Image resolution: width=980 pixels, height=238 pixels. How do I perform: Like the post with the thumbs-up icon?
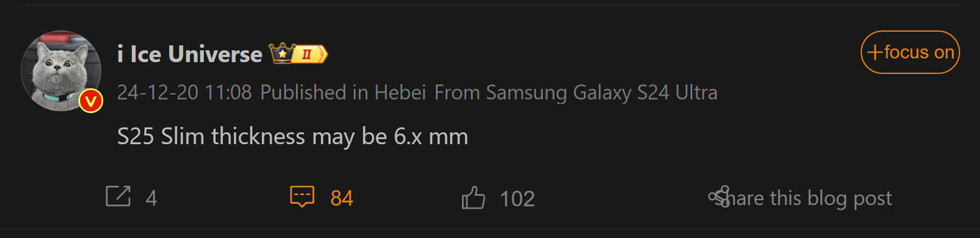click(473, 198)
